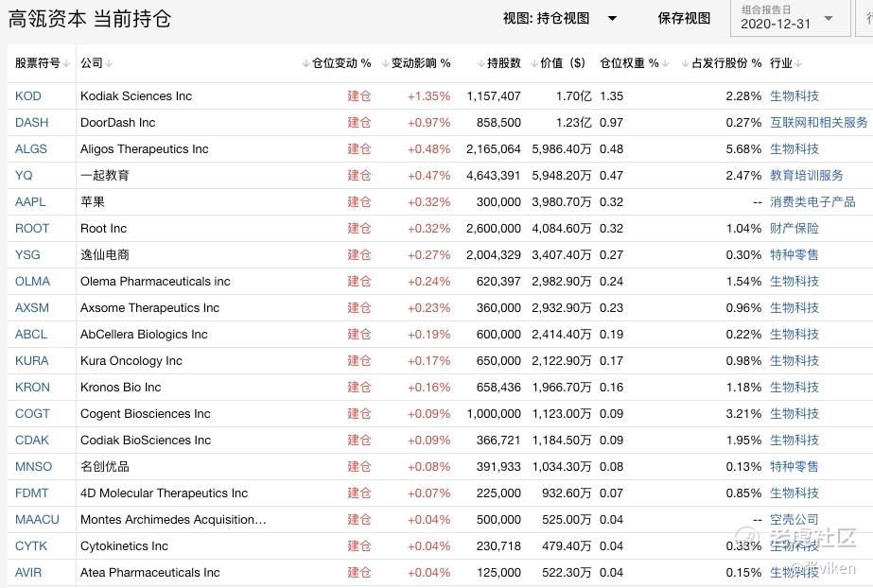Sort by the 持股数 column header
Viewport: 873px width, 588px height.
coord(498,62)
